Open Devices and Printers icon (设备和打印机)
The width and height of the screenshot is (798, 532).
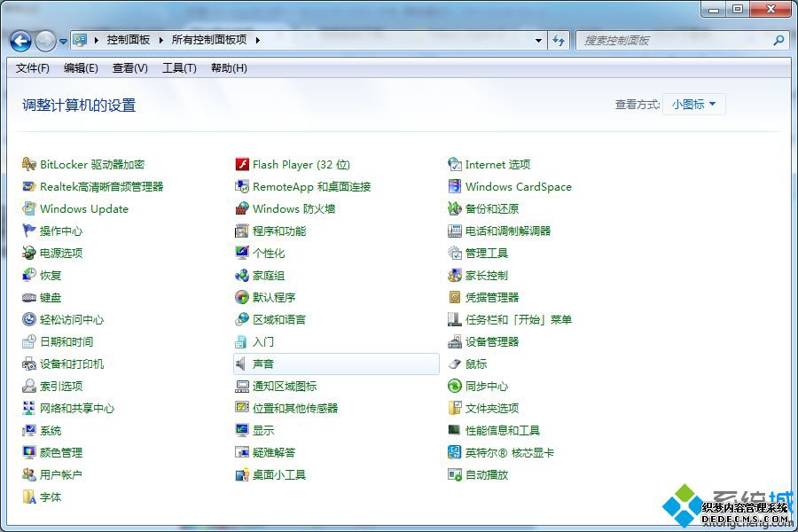pyautogui.click(x=29, y=364)
